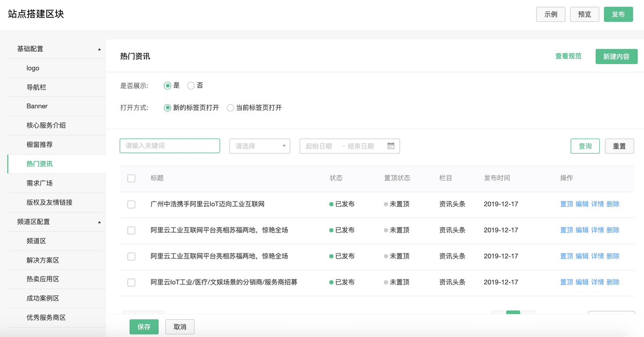Click 编辑 for 广州中浩携手阿里云IoT row
The image size is (644, 337).
(582, 204)
